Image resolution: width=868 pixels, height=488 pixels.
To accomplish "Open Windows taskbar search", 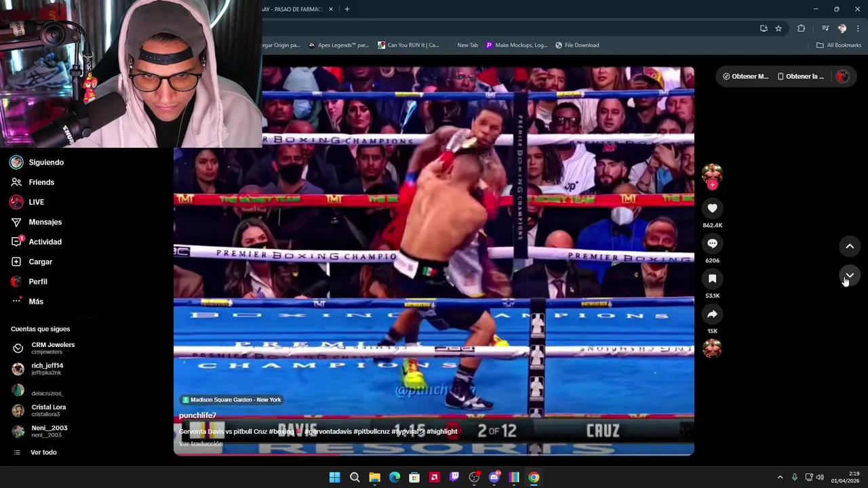I will coord(355,477).
